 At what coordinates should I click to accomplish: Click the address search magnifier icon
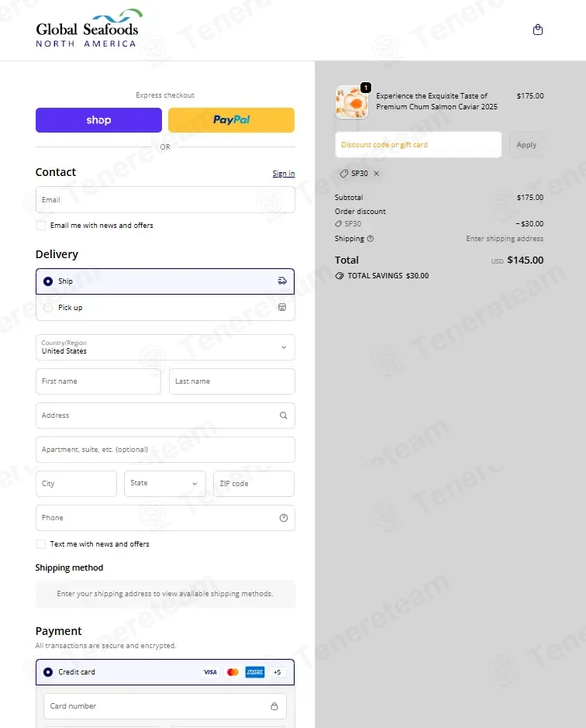click(x=283, y=416)
